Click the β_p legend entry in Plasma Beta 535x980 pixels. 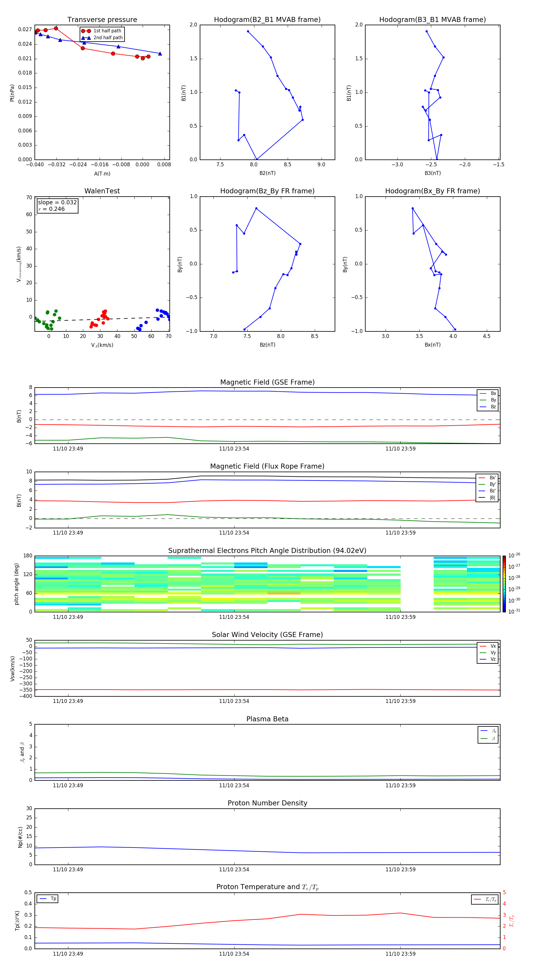coord(489,731)
